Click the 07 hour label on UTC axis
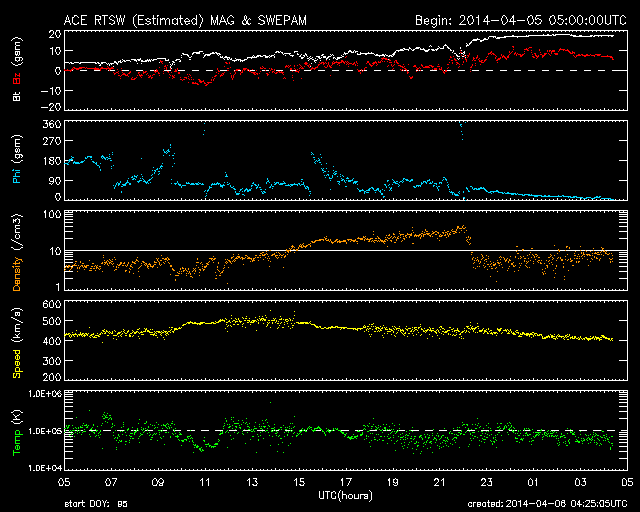The height and width of the screenshot is (512, 640). [111, 483]
